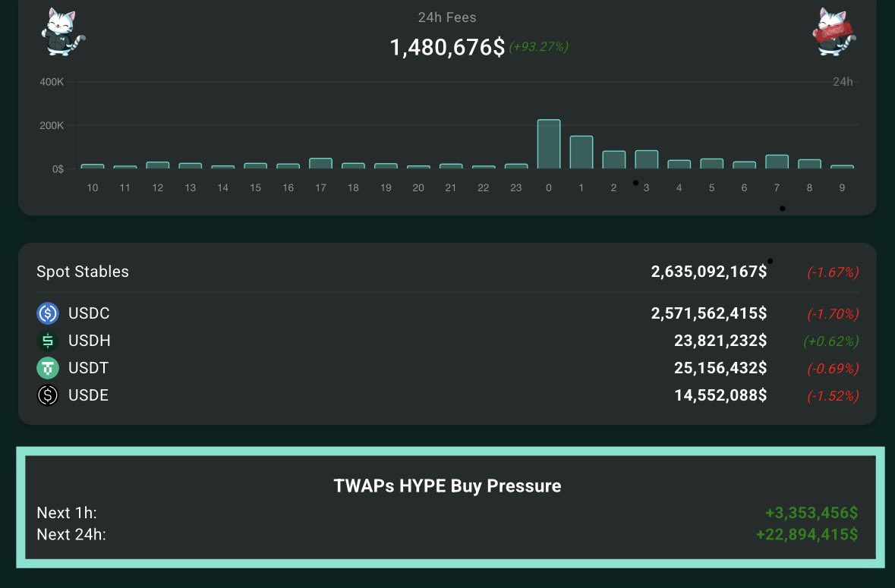The width and height of the screenshot is (895, 588).
Task: Click the hour 7 fee bar
Action: [x=777, y=162]
